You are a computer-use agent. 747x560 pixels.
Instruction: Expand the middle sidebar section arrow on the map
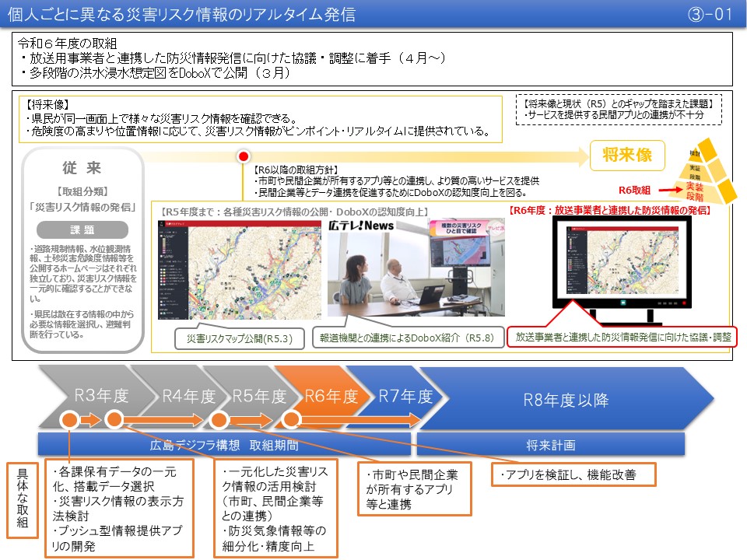185,289
